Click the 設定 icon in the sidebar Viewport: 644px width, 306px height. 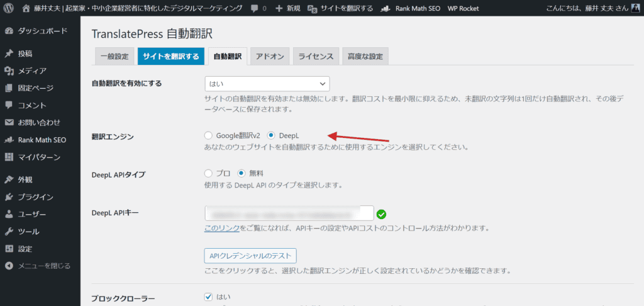pos(9,249)
